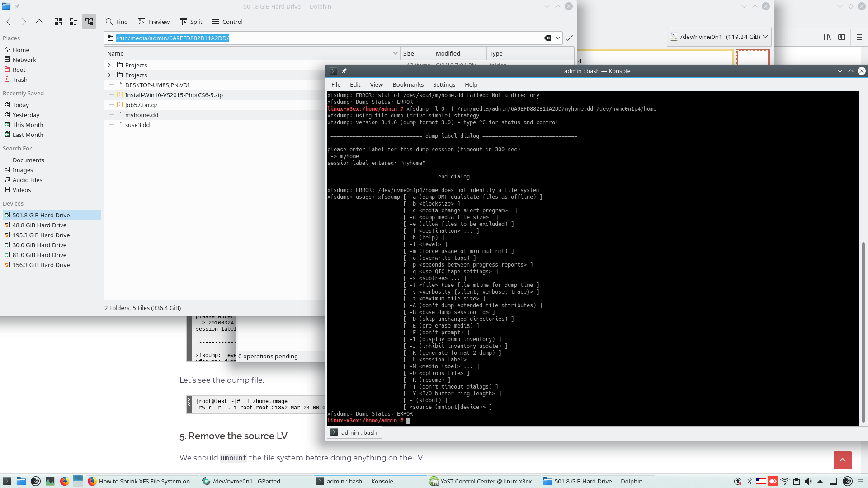Open the Control menu button
Viewport: 868px width, 488px height.
(227, 22)
